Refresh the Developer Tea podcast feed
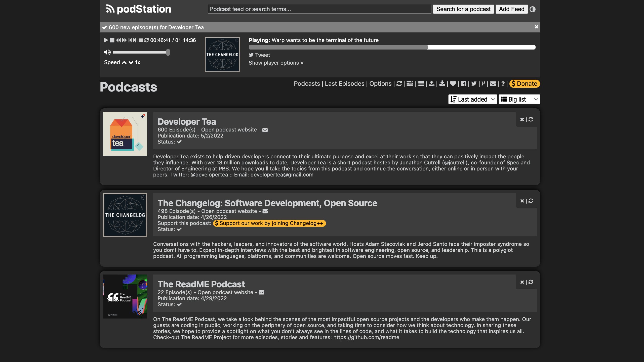The image size is (644, 362). click(x=531, y=119)
